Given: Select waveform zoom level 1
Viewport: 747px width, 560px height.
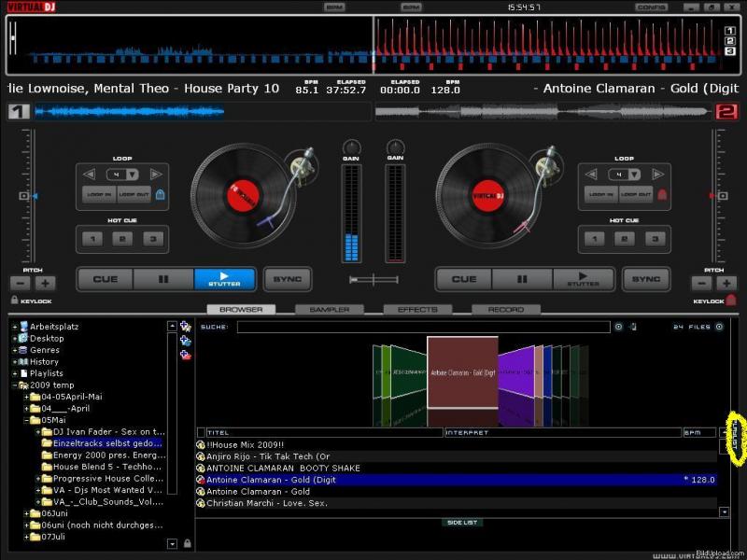Looking at the screenshot, I should tap(730, 31).
